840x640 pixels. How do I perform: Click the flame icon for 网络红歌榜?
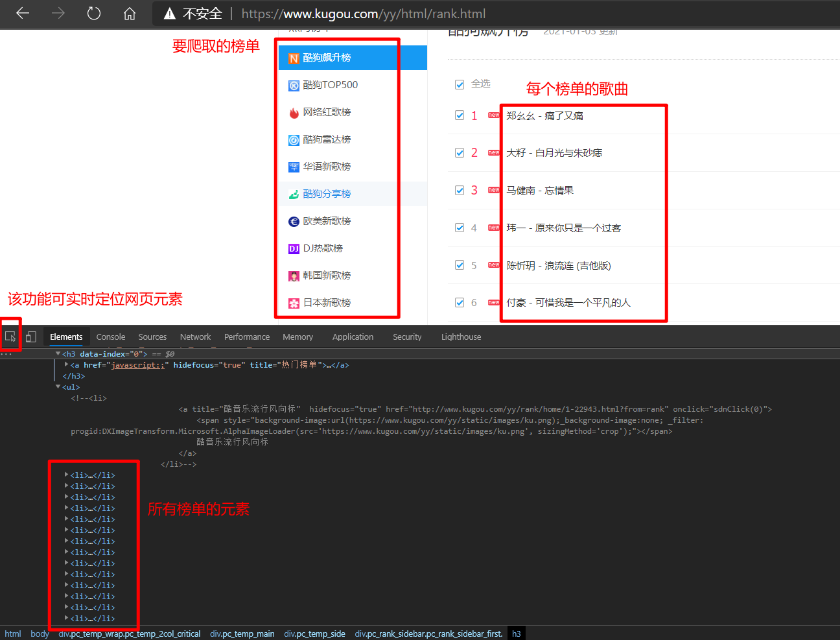point(294,113)
